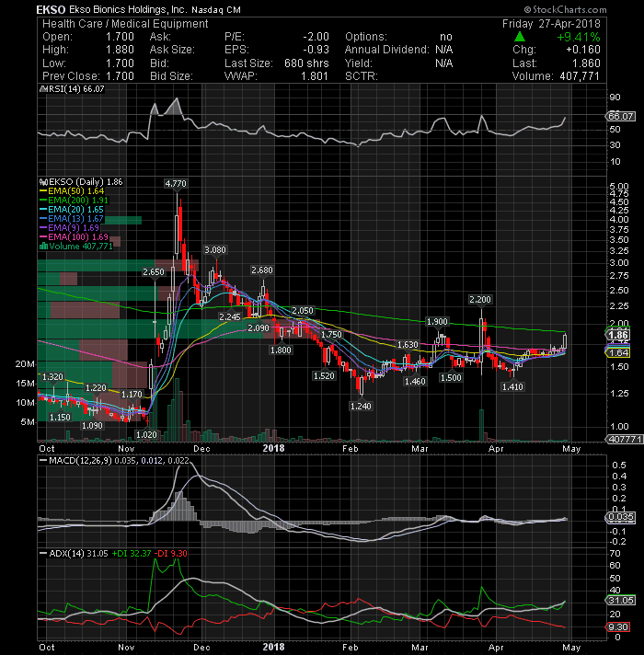Image resolution: width=644 pixels, height=655 pixels.
Task: Click the 2018 label below the price chart
Action: pyautogui.click(x=273, y=448)
